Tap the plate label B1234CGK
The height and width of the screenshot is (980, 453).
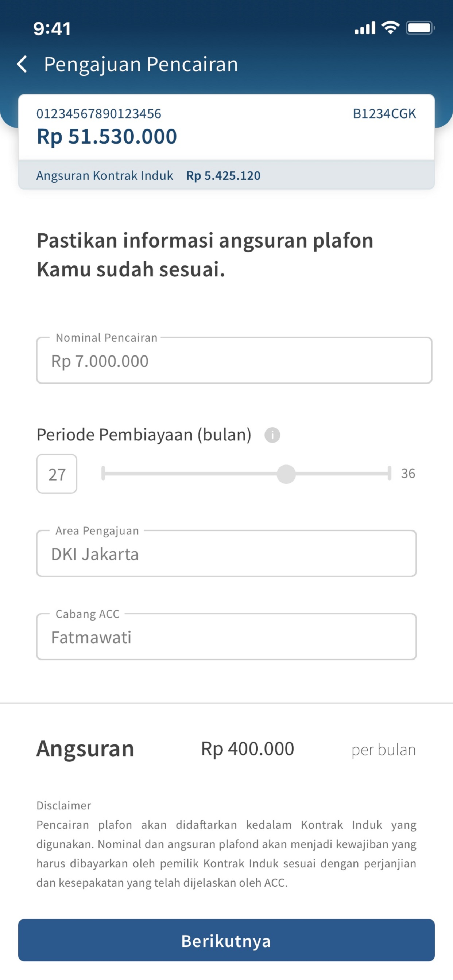(x=384, y=113)
